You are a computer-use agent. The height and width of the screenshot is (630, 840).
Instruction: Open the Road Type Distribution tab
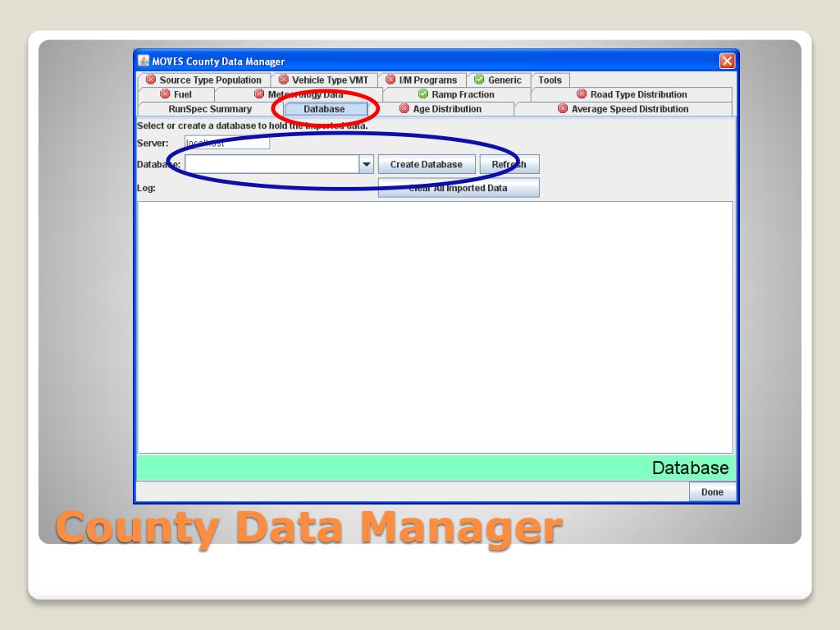tap(632, 94)
